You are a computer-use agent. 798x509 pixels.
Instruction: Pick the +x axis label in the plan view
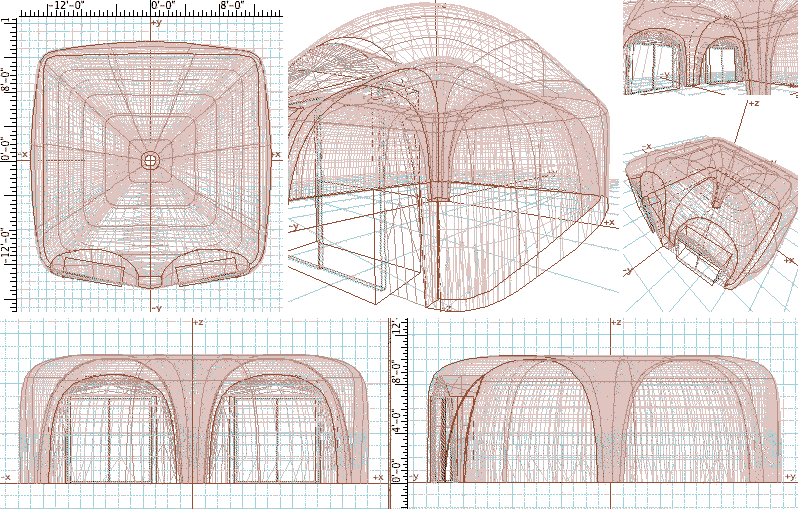(276, 154)
